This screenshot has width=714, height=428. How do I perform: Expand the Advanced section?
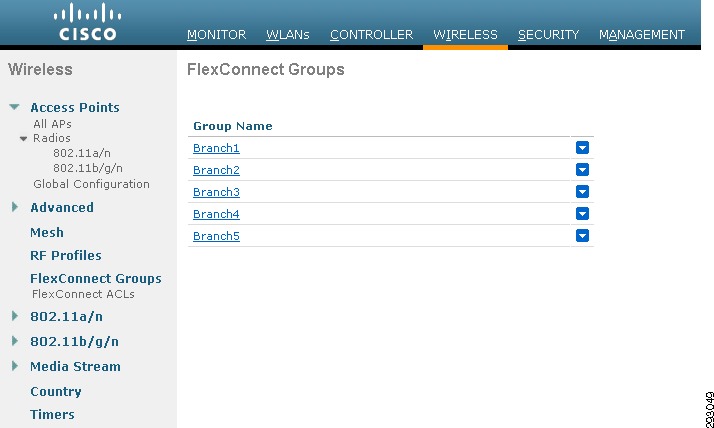pyautogui.click(x=15, y=207)
